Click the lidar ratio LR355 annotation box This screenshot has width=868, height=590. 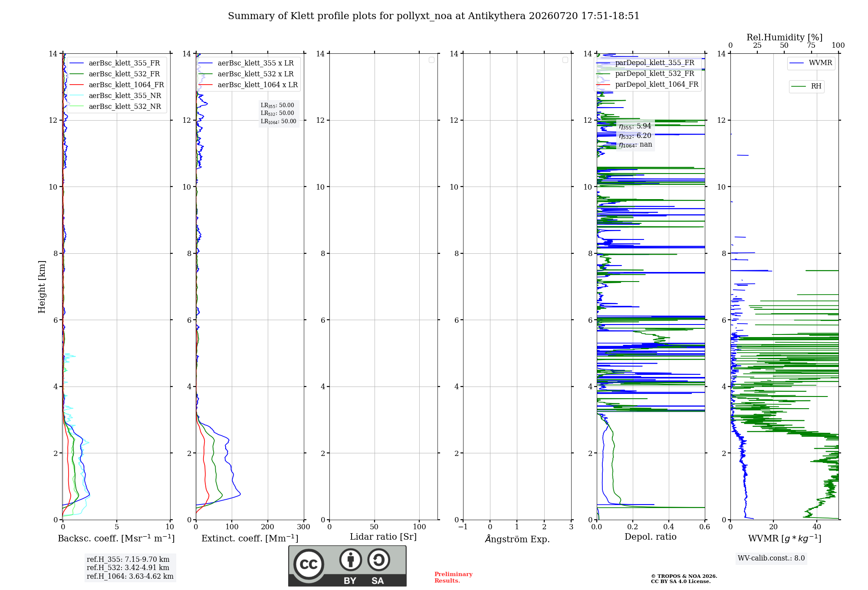click(x=279, y=113)
